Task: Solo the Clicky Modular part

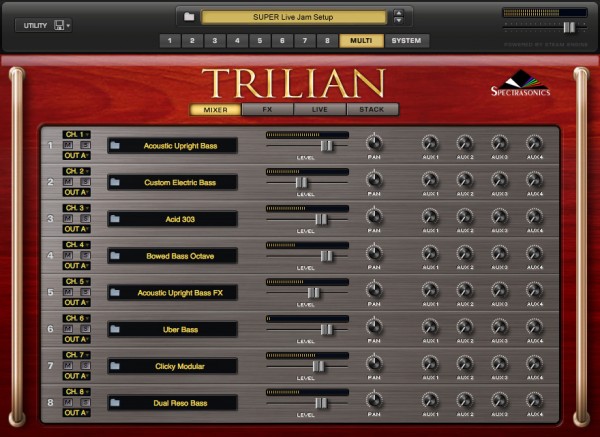Action: click(x=85, y=365)
